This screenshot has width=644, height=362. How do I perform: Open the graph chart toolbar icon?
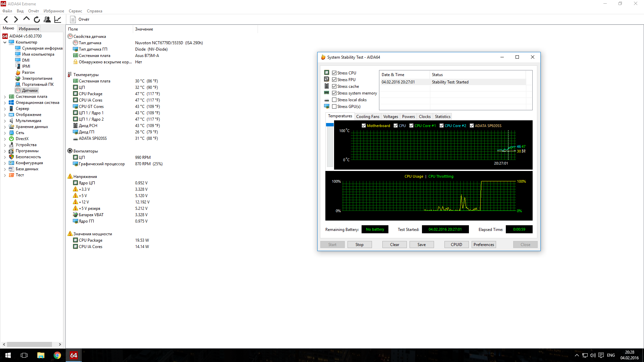click(58, 19)
